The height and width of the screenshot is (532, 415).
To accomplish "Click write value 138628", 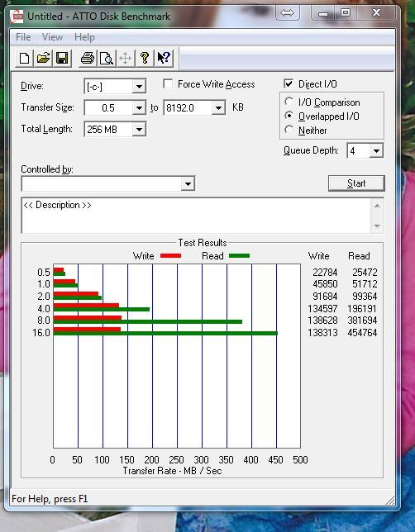I will [322, 321].
